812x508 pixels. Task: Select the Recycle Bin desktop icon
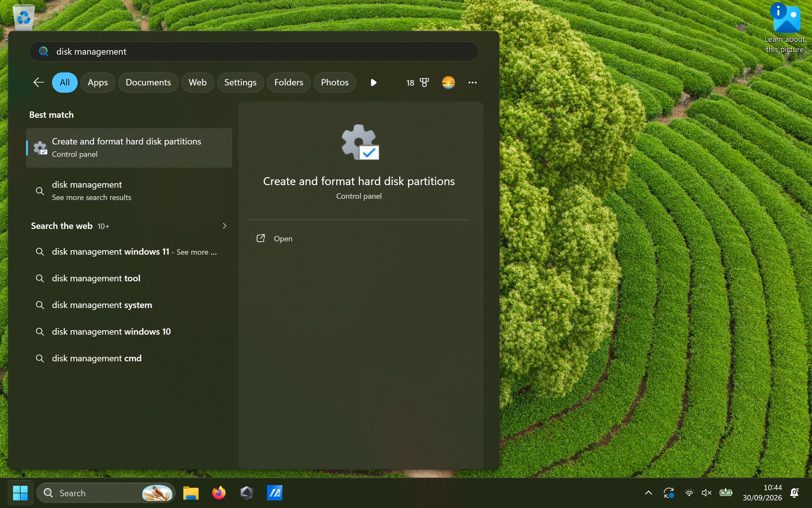tap(23, 17)
